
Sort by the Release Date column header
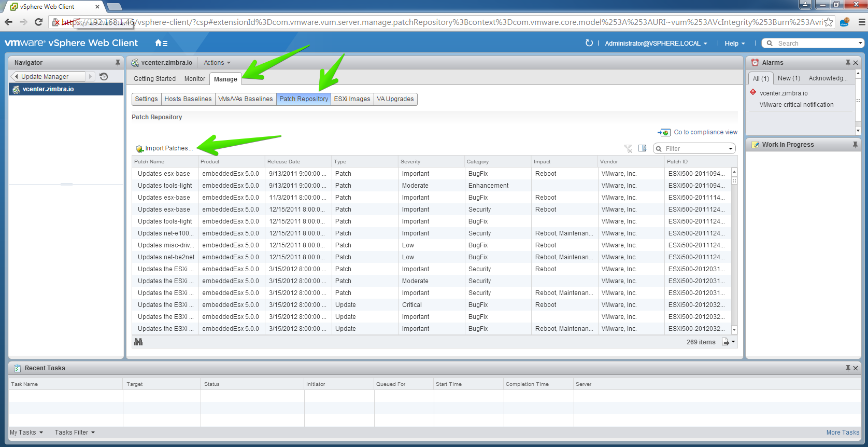coord(298,162)
